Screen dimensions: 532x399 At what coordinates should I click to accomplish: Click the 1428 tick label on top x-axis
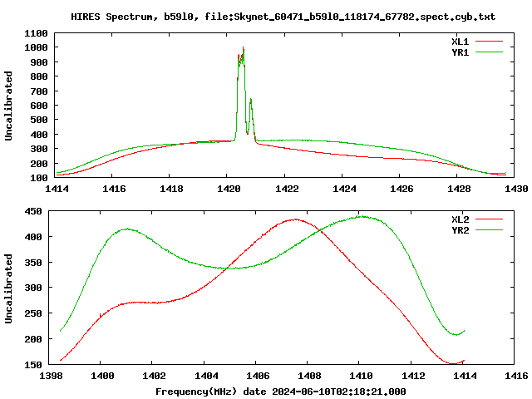[459, 189]
